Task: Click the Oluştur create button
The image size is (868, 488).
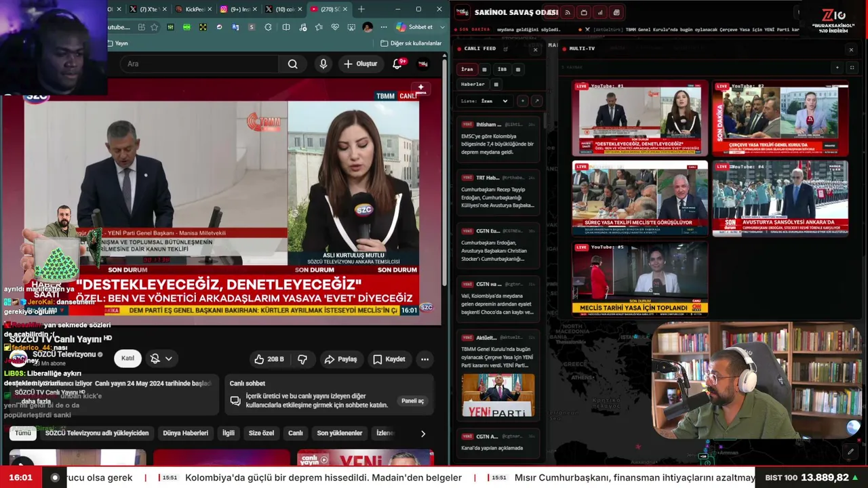Action: (x=360, y=64)
